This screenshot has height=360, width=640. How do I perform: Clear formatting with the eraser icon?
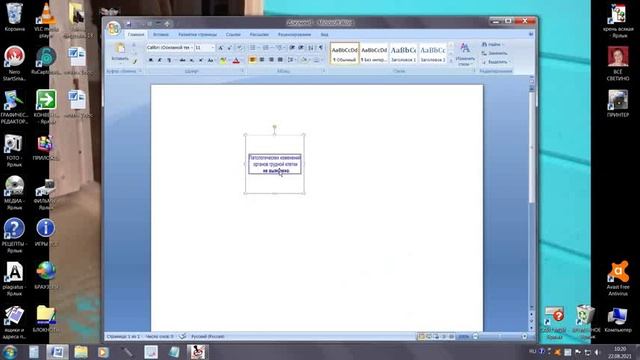point(240,48)
